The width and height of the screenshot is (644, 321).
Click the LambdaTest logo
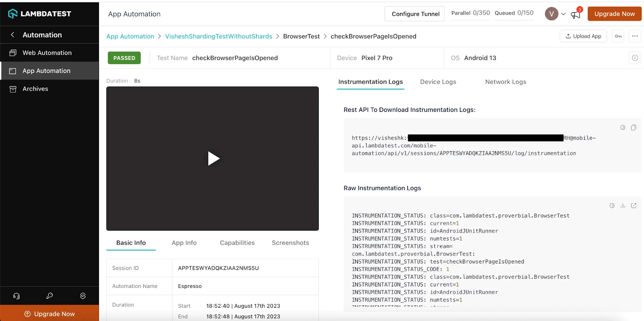coord(39,14)
